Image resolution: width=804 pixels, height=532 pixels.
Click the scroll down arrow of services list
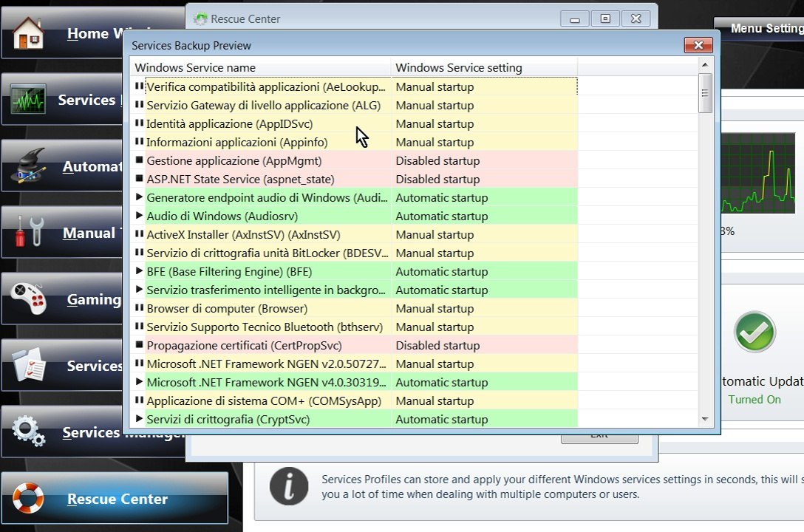705,419
